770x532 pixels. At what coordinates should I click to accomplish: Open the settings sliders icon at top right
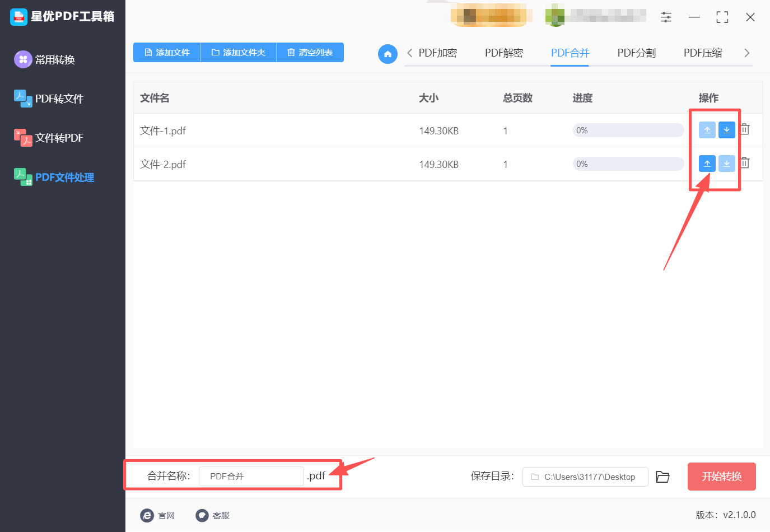click(x=666, y=17)
